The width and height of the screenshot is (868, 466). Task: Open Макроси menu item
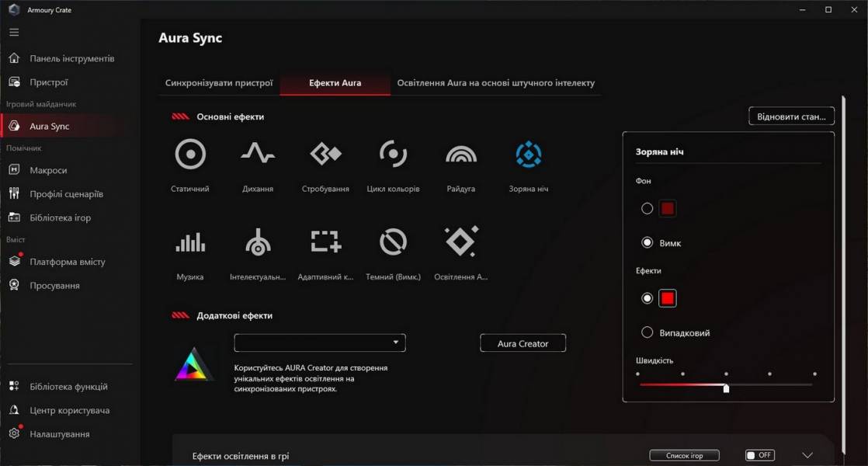(x=48, y=170)
